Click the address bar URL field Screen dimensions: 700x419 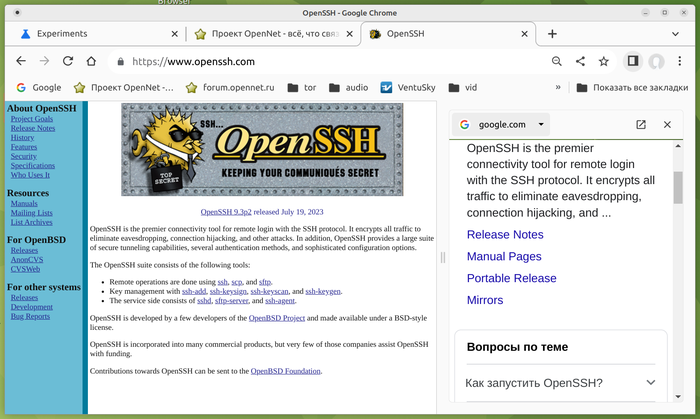[330, 61]
